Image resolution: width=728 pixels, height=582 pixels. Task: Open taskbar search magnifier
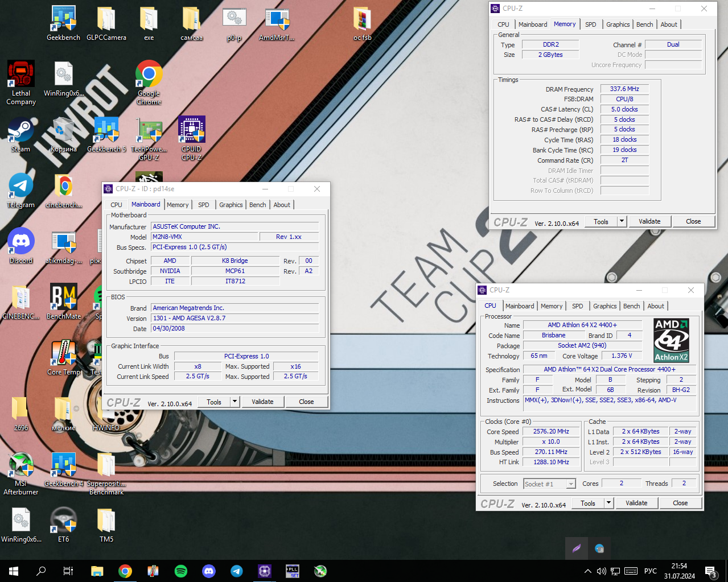click(x=41, y=571)
